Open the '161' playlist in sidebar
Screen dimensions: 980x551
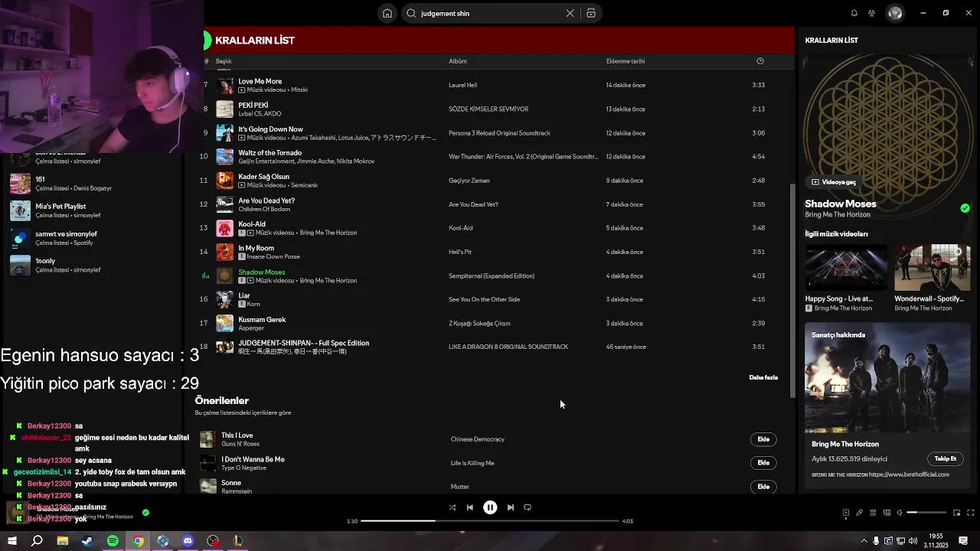pos(92,184)
